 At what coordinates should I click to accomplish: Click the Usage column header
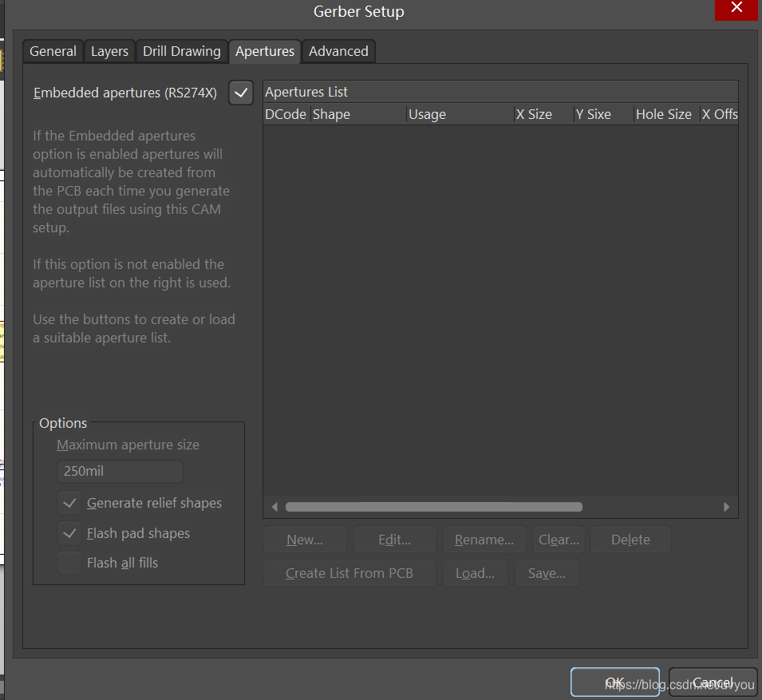[x=459, y=114]
